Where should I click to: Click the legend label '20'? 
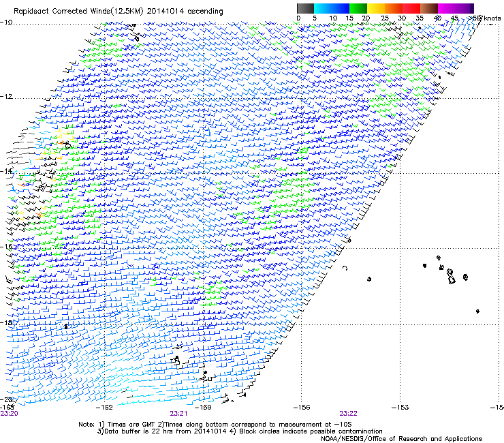point(366,18)
